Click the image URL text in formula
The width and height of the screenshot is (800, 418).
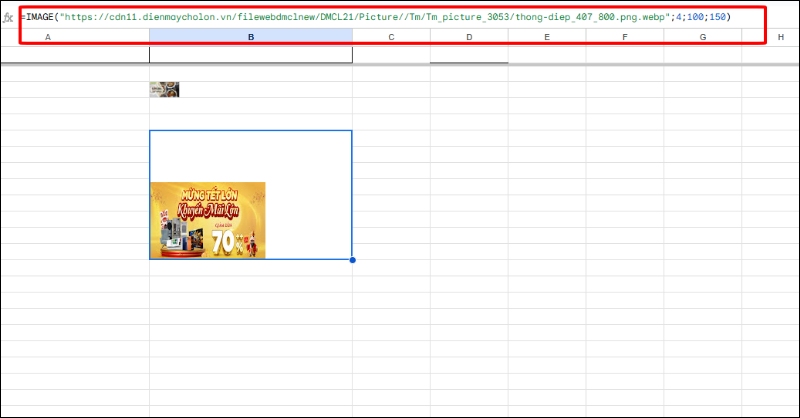pos(365,17)
